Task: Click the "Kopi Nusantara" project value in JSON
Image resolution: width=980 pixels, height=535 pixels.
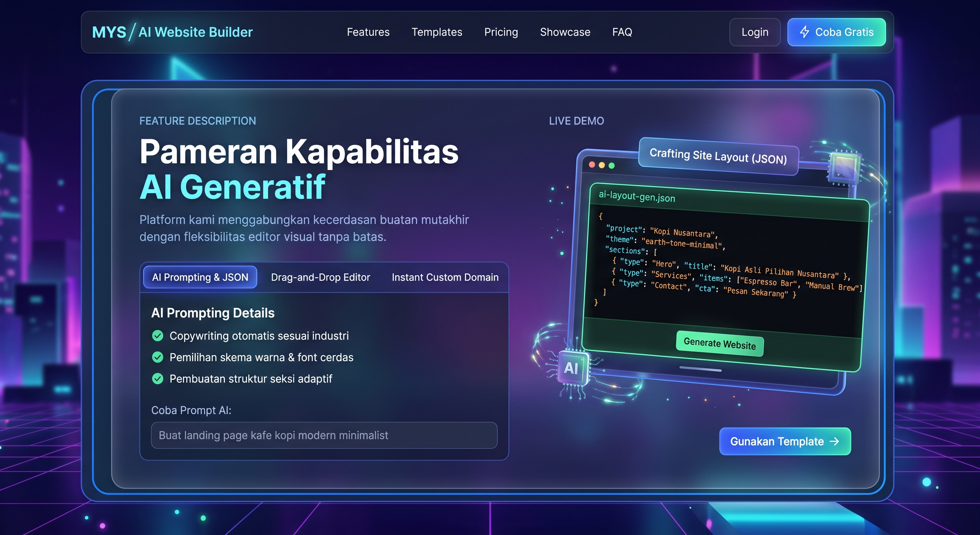Action: pyautogui.click(x=683, y=232)
